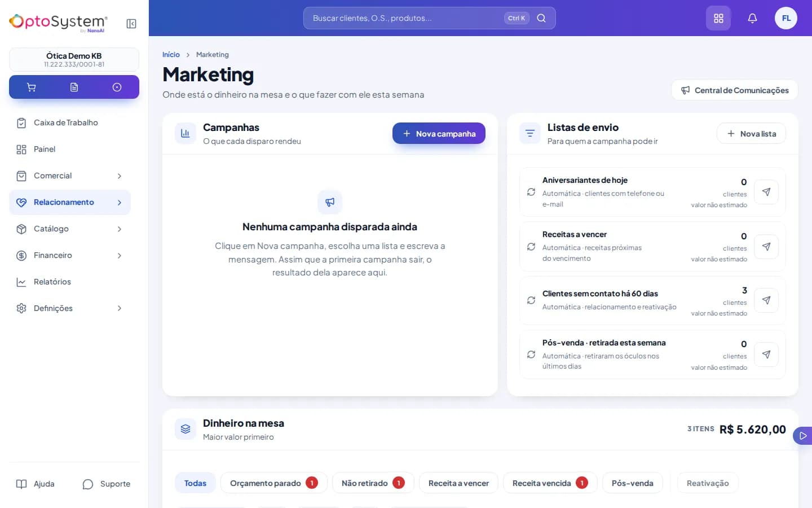
Task: Expand the Financeiro menu
Action: tap(70, 255)
